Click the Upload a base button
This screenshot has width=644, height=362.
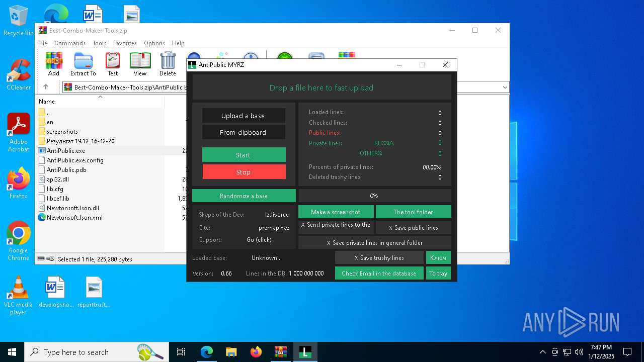[x=244, y=116]
